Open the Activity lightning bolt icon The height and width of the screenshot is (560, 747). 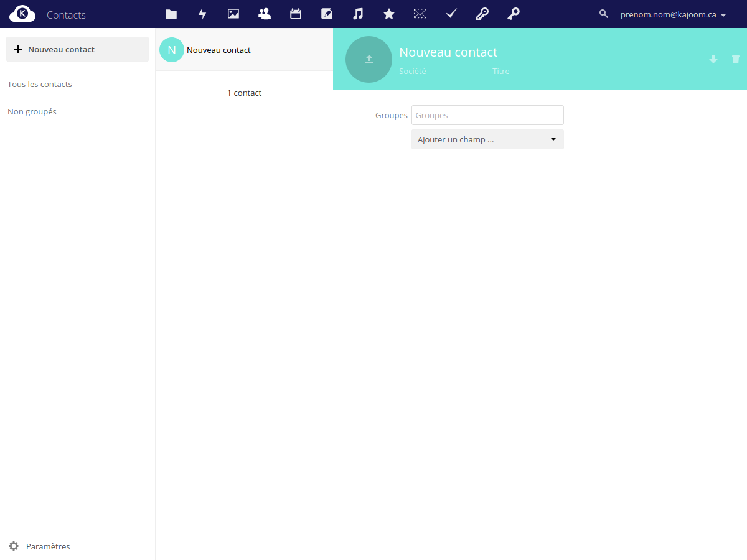[x=202, y=14]
